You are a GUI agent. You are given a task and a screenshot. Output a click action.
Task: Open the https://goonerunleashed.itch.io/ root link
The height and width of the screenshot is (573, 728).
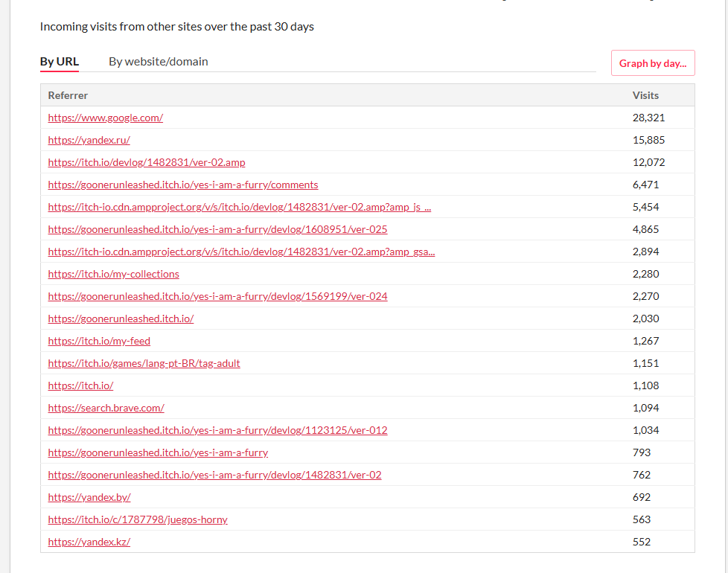pyautogui.click(x=121, y=318)
